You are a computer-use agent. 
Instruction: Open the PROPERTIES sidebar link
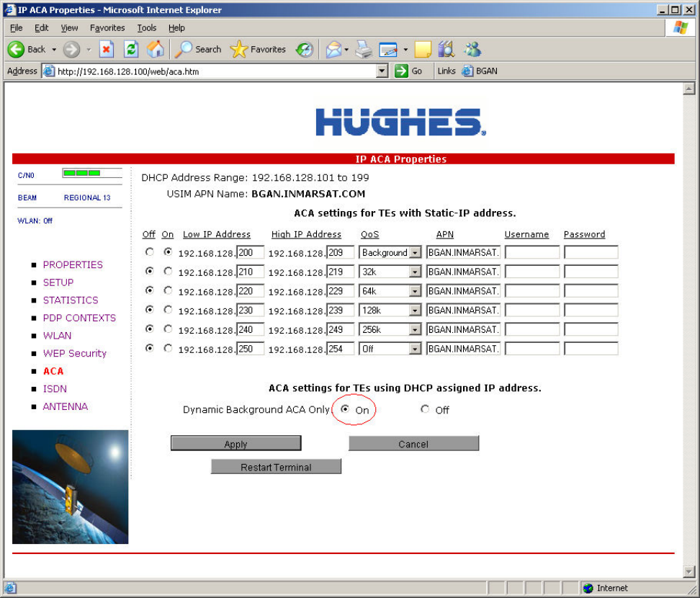click(x=73, y=264)
